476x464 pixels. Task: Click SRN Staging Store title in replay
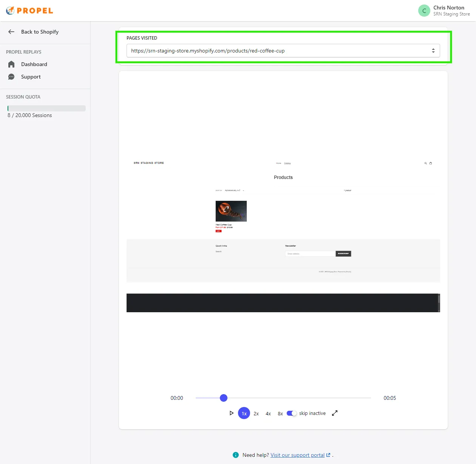149,163
